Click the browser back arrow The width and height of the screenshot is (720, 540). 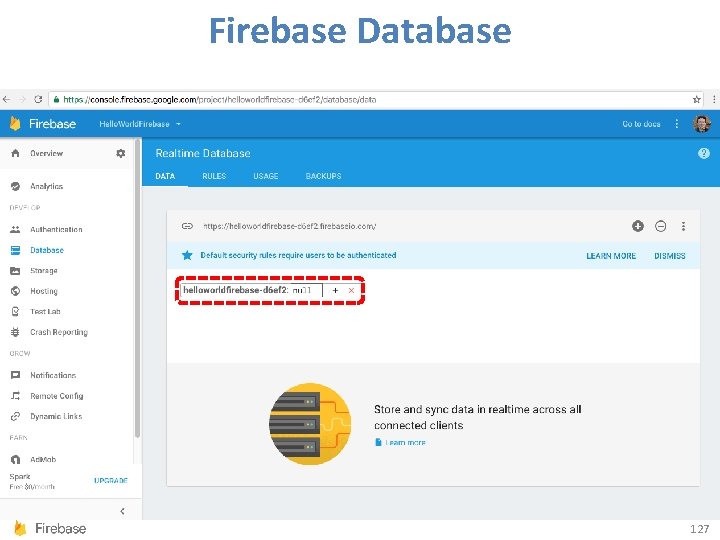click(6, 99)
